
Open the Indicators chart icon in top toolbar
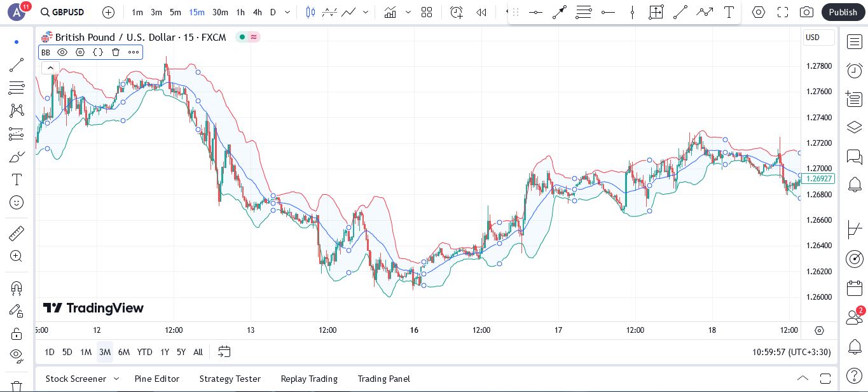point(390,12)
